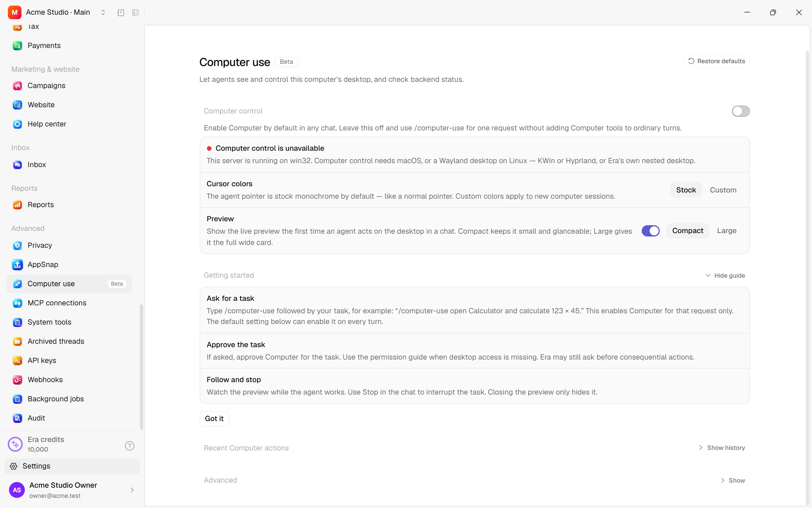Enable the Computer control switch
The height and width of the screenshot is (508, 812).
tap(741, 111)
